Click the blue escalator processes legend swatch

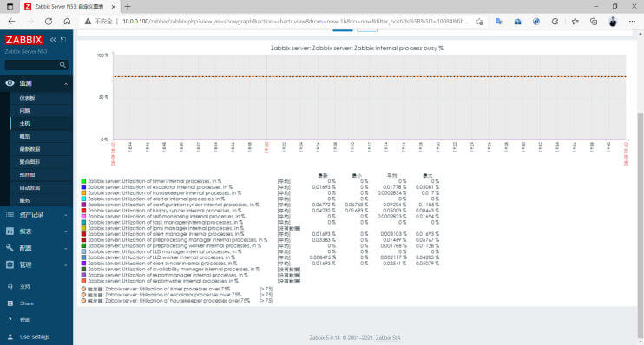coord(83,186)
